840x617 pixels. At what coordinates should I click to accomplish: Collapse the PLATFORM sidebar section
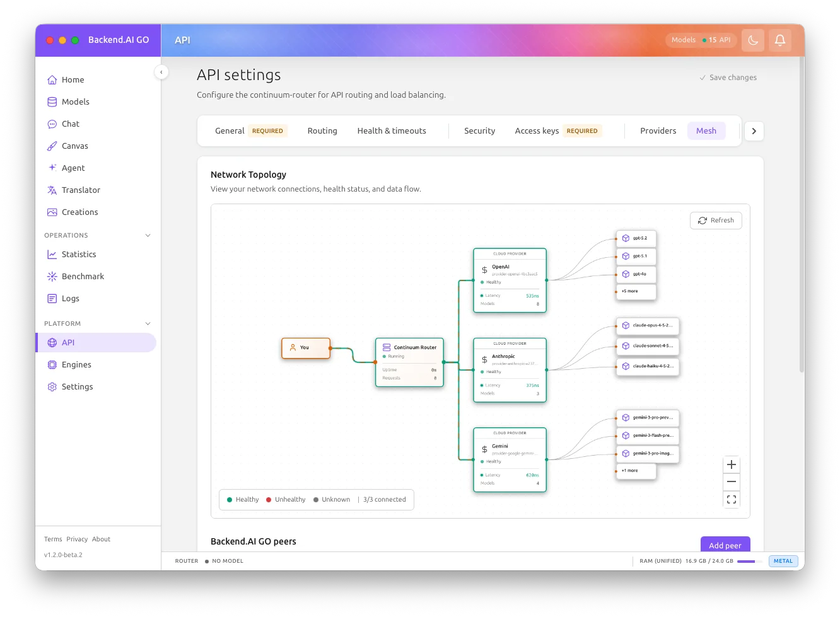(148, 323)
